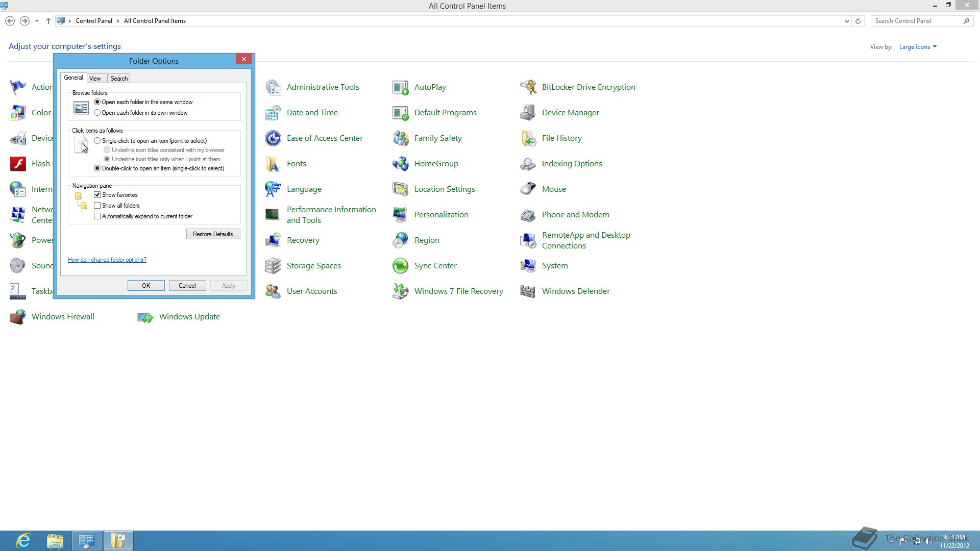Check the Show all folders checkbox
980x551 pixels.
point(97,206)
